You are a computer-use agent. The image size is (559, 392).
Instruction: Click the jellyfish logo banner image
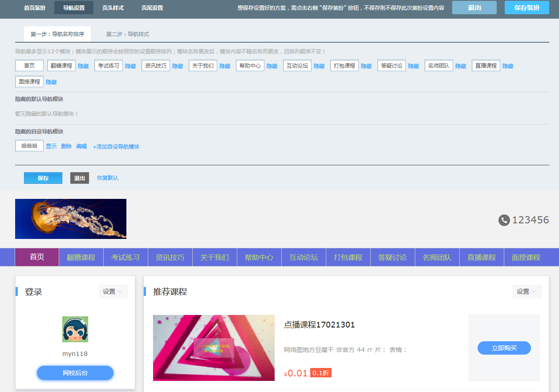pos(71,219)
